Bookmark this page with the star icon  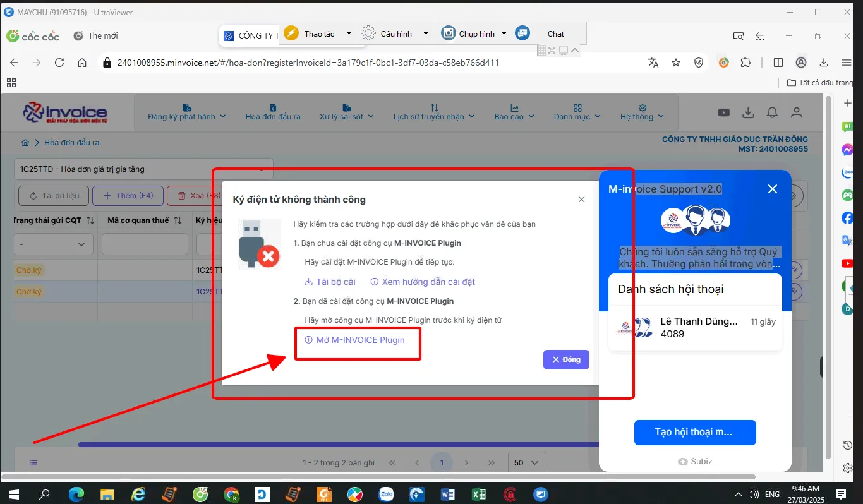[676, 63]
